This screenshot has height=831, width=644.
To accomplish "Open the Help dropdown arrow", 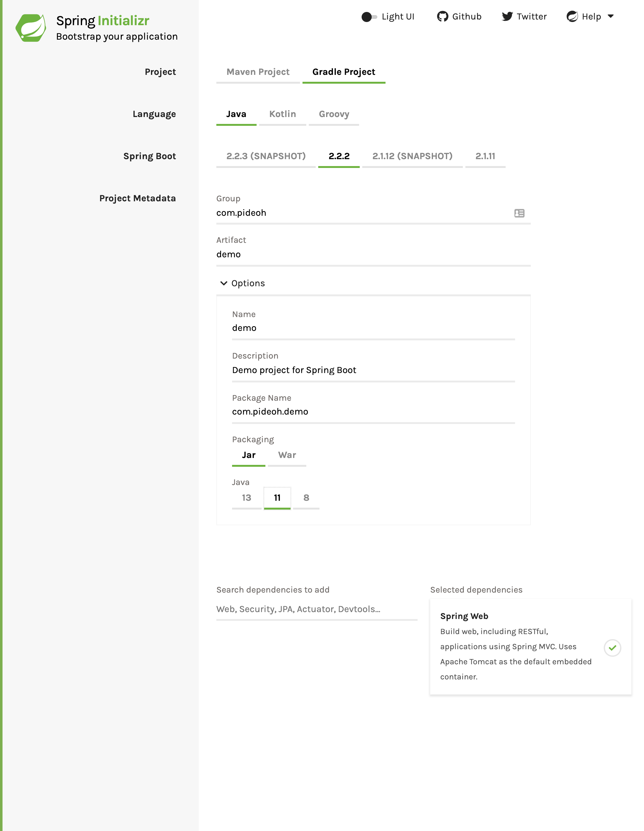I will [611, 16].
